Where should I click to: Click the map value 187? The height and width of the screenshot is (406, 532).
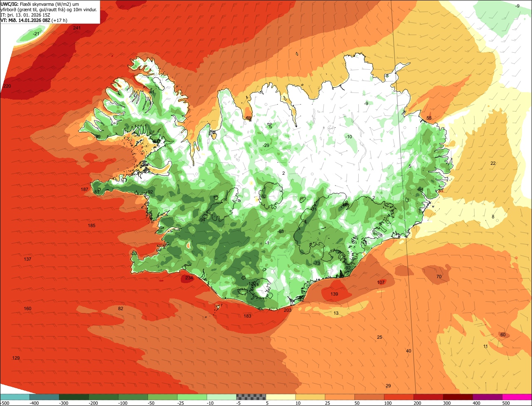(x=84, y=189)
